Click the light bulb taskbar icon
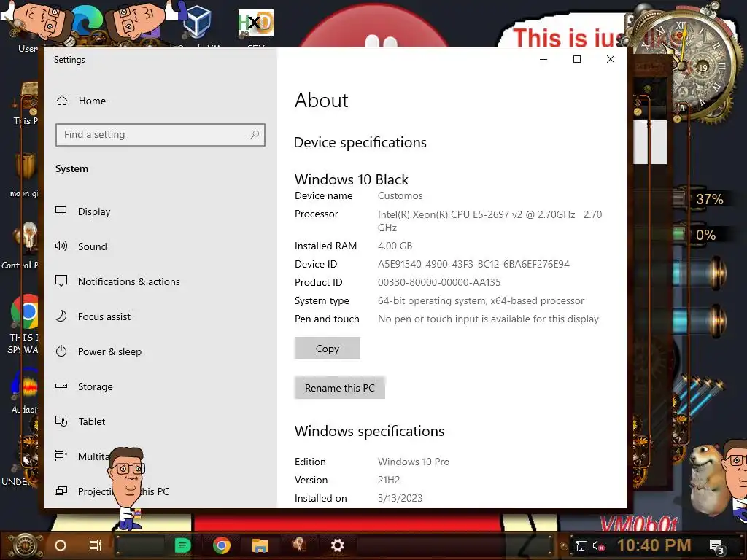This screenshot has width=747, height=560. [x=299, y=545]
